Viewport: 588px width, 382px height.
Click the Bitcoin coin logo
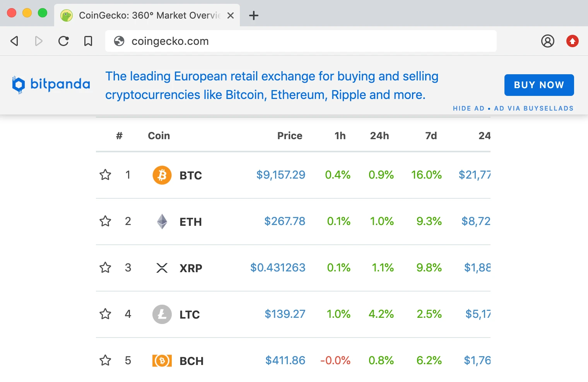click(x=162, y=175)
